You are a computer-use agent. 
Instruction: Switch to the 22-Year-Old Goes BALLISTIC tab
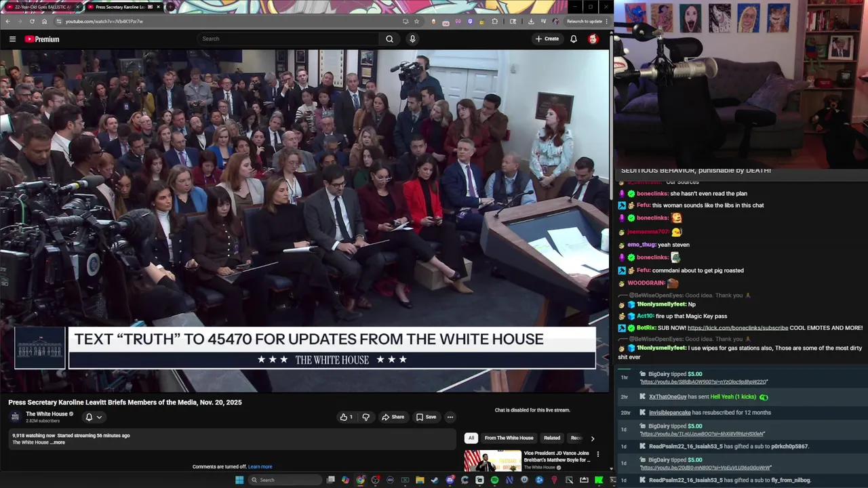(42, 7)
